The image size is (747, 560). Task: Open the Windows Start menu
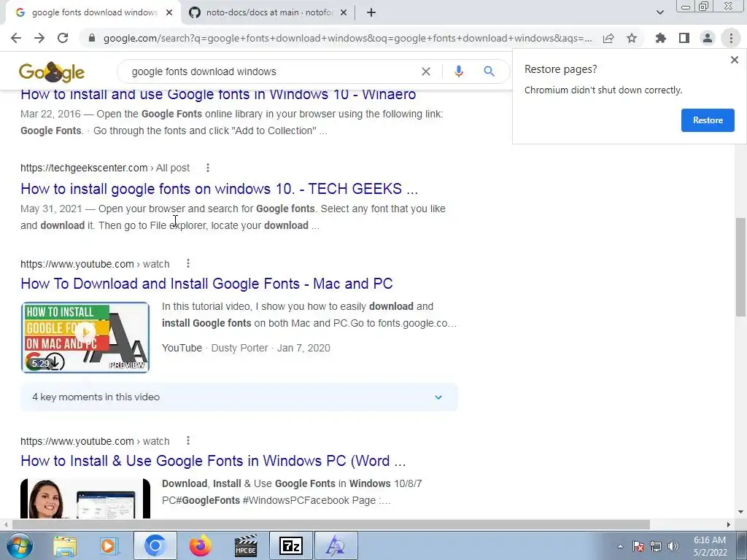(x=19, y=545)
